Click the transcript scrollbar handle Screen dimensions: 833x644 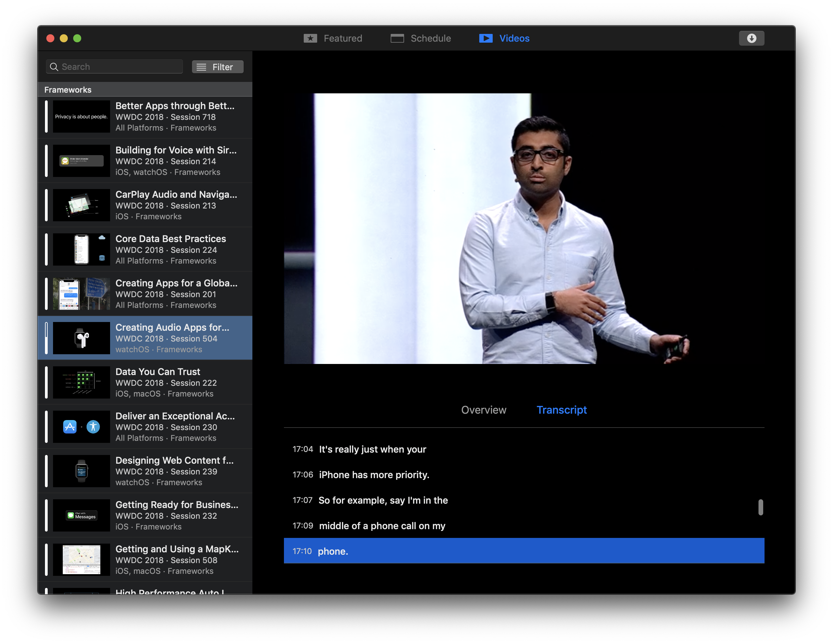760,507
